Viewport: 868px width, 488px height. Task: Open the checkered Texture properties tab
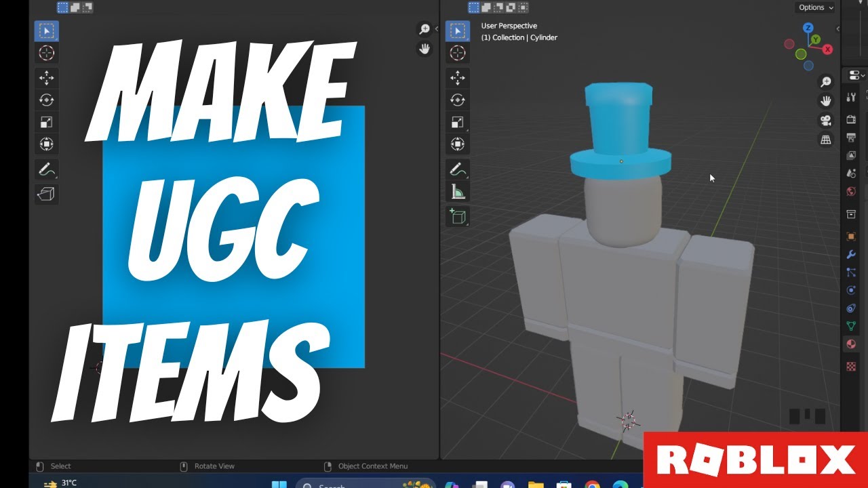[851, 367]
